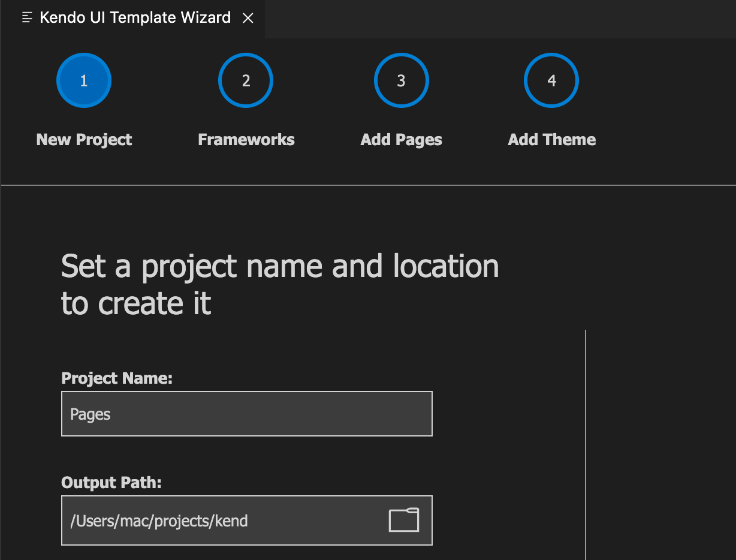The image size is (736, 560).
Task: Select step 1 circle in wizard
Action: tap(84, 80)
